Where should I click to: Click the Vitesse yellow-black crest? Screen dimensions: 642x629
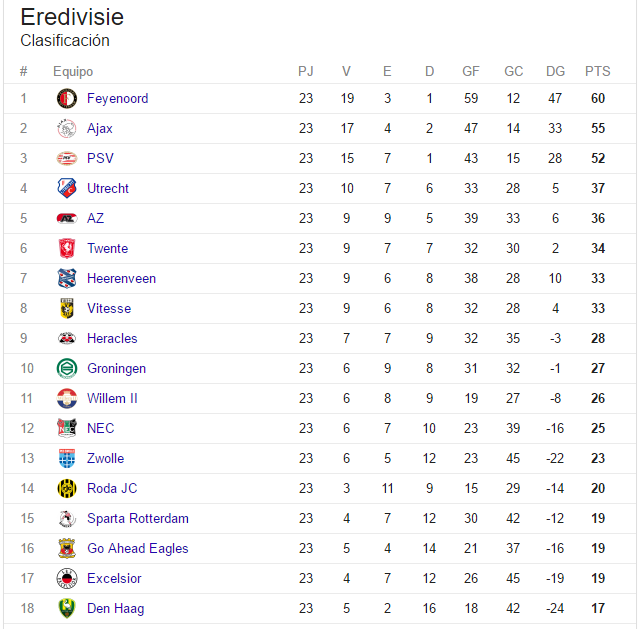(67, 308)
